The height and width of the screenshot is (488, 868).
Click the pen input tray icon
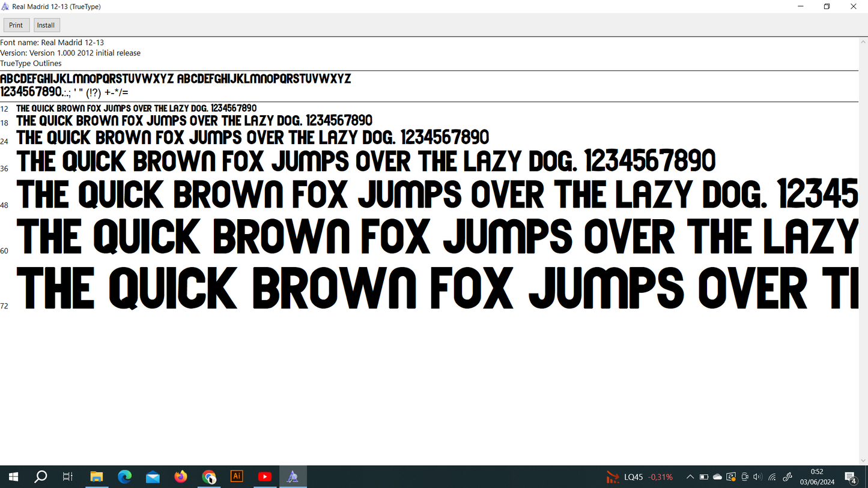pos(788,477)
